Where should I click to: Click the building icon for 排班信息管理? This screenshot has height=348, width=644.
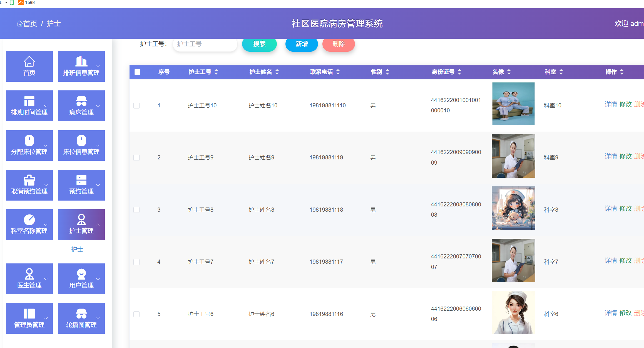point(81,61)
